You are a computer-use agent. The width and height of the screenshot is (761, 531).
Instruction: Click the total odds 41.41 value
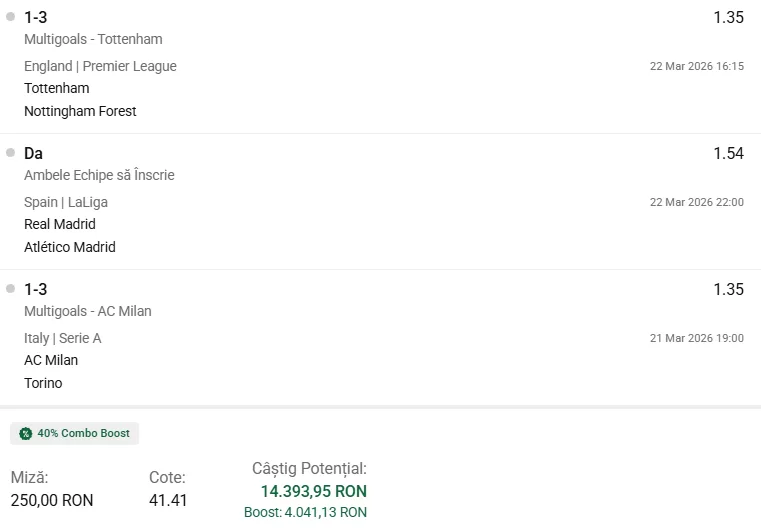click(x=168, y=500)
